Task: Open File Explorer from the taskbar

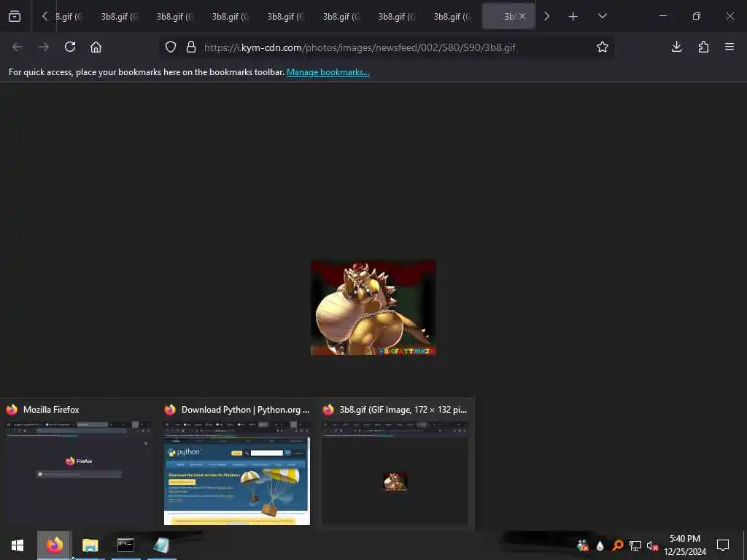Action: coord(90,545)
